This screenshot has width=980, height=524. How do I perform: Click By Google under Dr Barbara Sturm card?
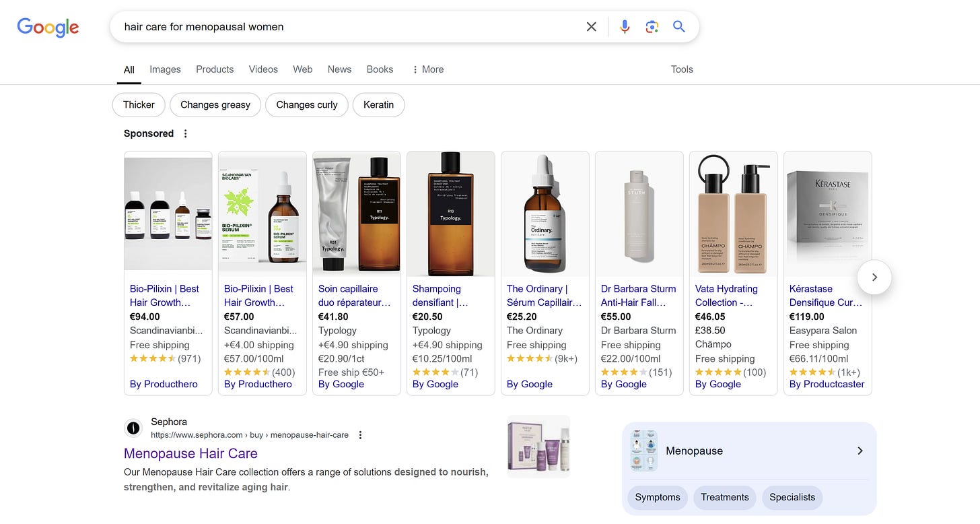click(624, 384)
